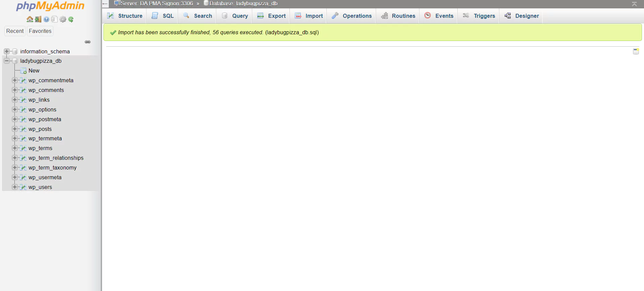Follow the Database: ladybugpizza_db breadcrumb link

(x=243, y=3)
